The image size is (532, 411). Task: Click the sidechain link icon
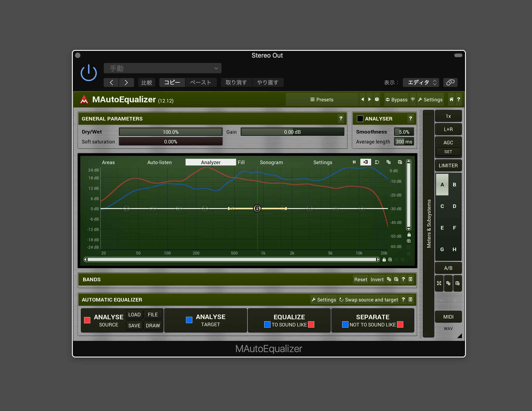[450, 82]
